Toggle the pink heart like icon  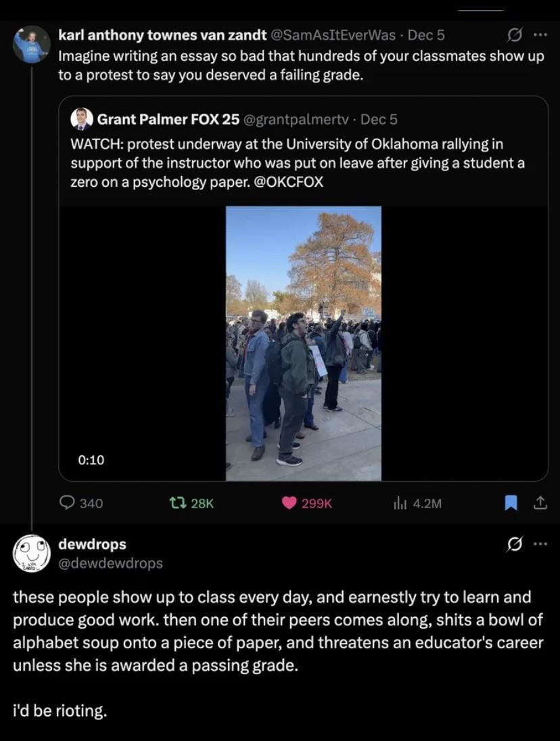coord(289,502)
